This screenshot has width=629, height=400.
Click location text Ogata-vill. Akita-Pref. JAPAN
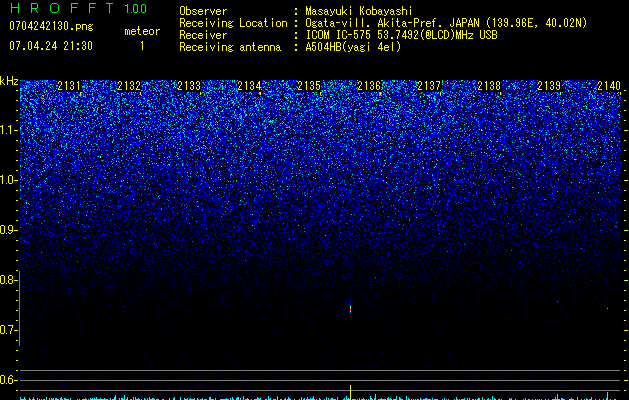point(392,23)
